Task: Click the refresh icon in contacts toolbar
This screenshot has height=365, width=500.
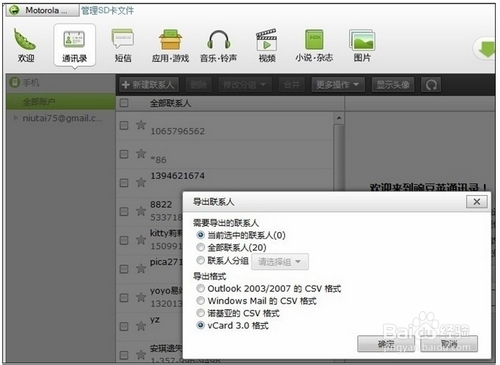Action: click(x=431, y=85)
